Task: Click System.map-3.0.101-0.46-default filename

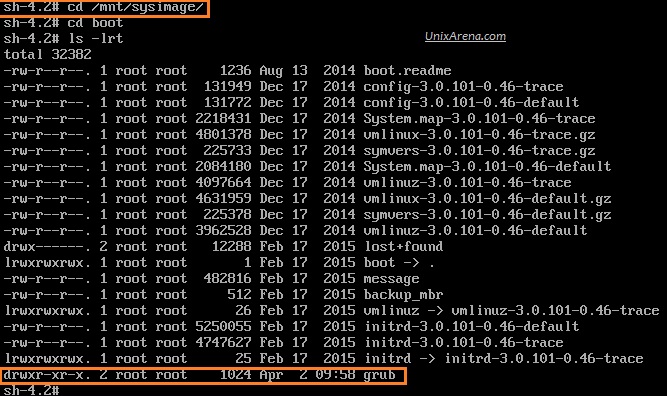Action: point(487,167)
